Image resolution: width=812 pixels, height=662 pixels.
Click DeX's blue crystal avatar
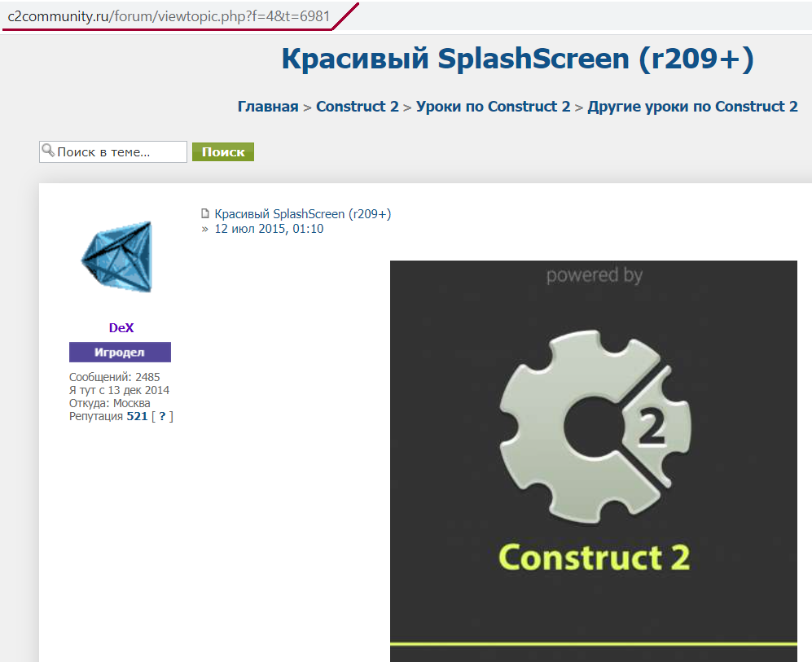click(x=117, y=256)
